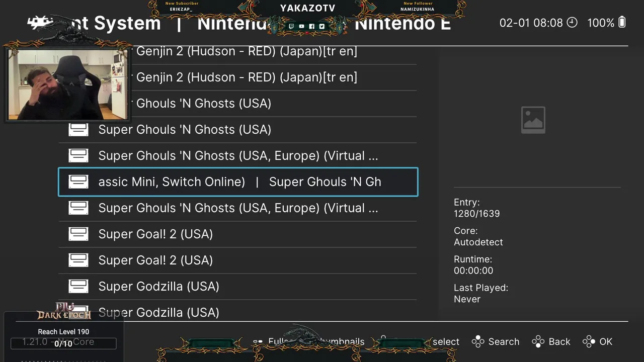Click the 'select' footer hint
Screen dimensions: 644x362
point(446,341)
